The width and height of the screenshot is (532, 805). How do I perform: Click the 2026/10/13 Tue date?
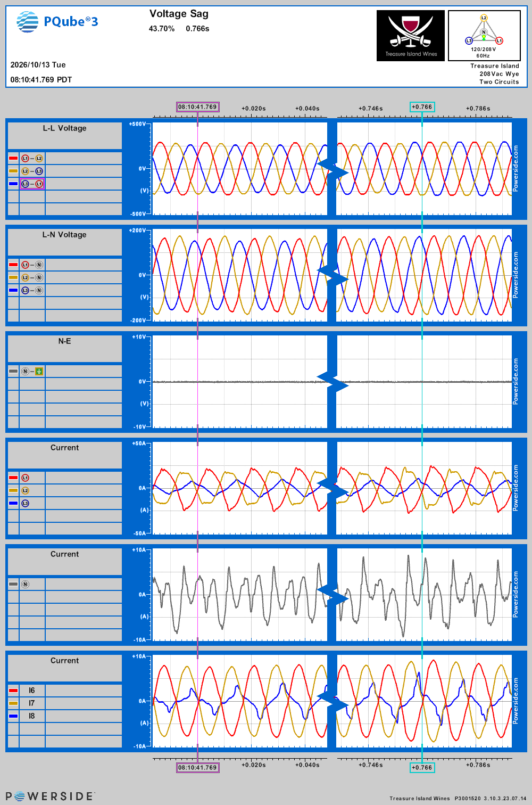38,65
